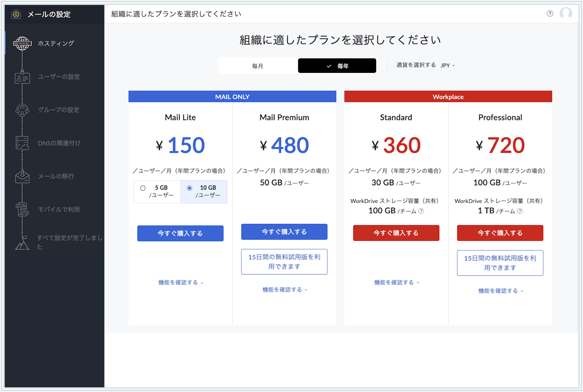Open the JPY currency dropdown
This screenshot has width=583, height=392.
[448, 65]
